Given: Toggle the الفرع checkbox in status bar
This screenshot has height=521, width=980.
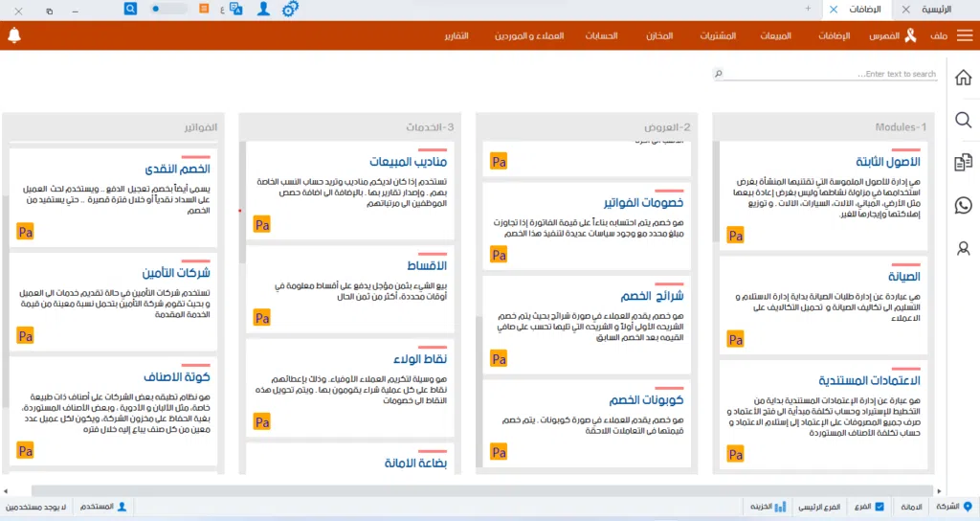Looking at the screenshot, I should click(x=880, y=506).
